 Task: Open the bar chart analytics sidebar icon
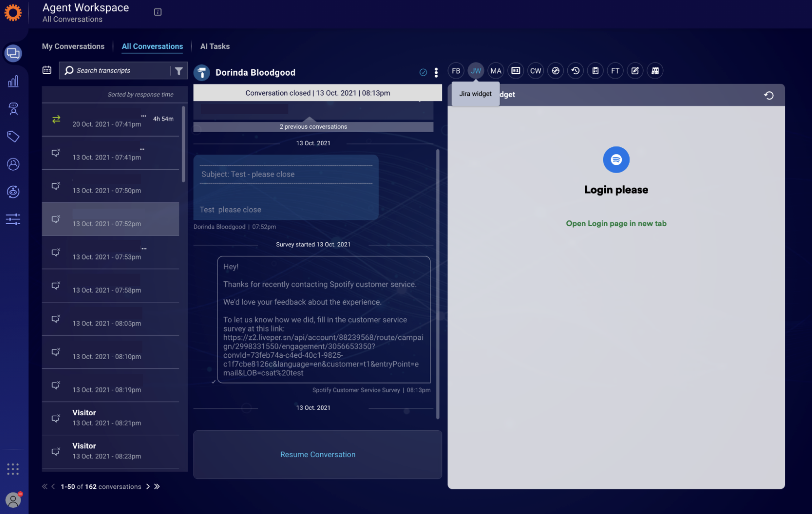(x=13, y=81)
